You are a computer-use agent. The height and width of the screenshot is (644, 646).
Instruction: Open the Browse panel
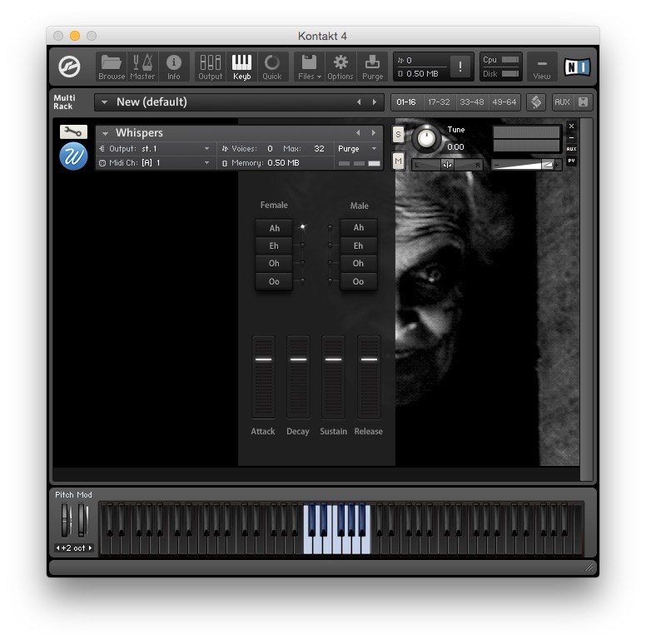(112, 67)
